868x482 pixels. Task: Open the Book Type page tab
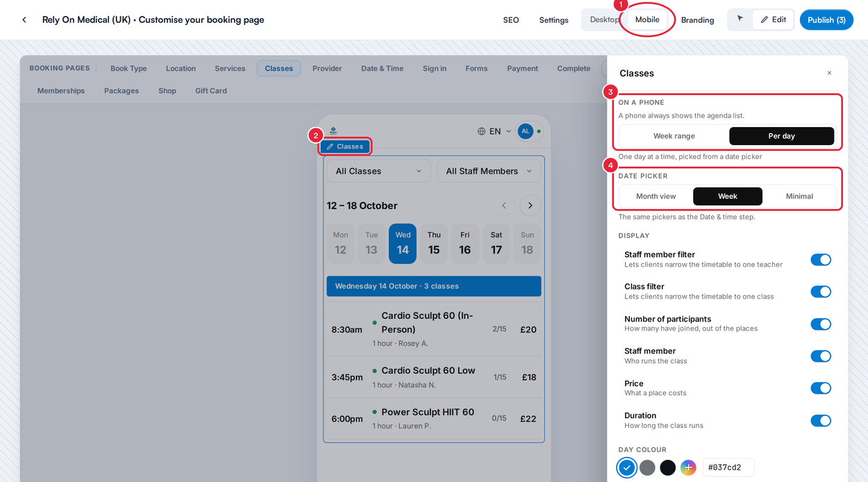click(128, 68)
